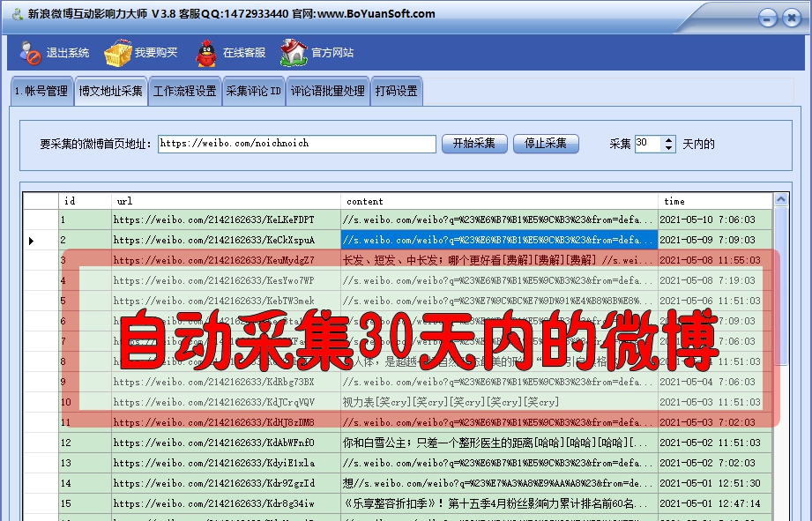
Task: Click the content column header
Action: click(x=499, y=201)
